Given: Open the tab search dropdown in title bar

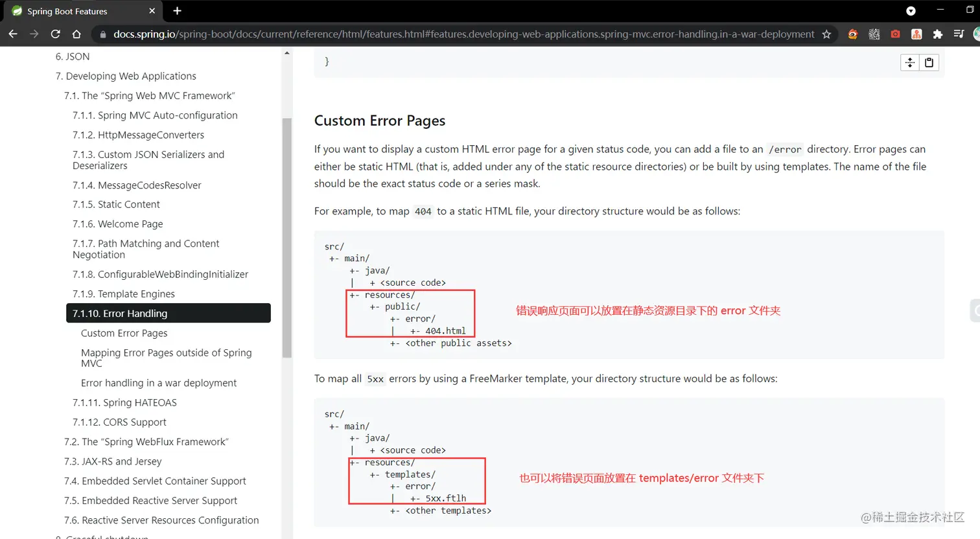Looking at the screenshot, I should tap(911, 11).
